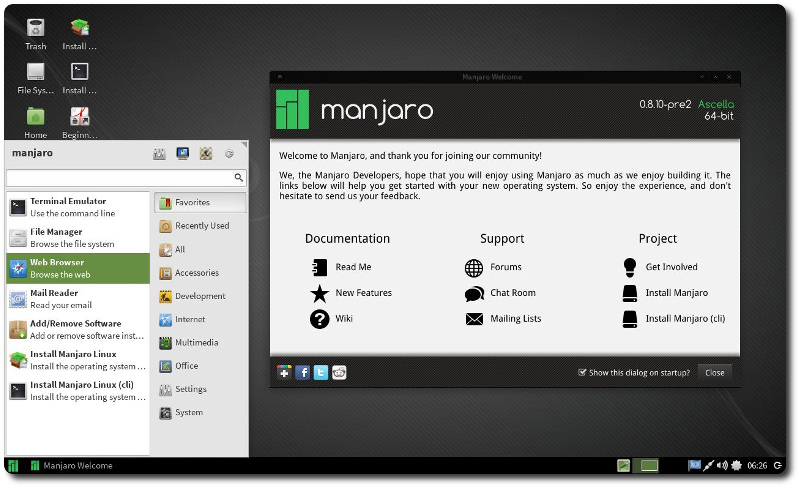Click the logout icon beside the clock
Viewport: 800px width, 488px height.
pos(778,466)
